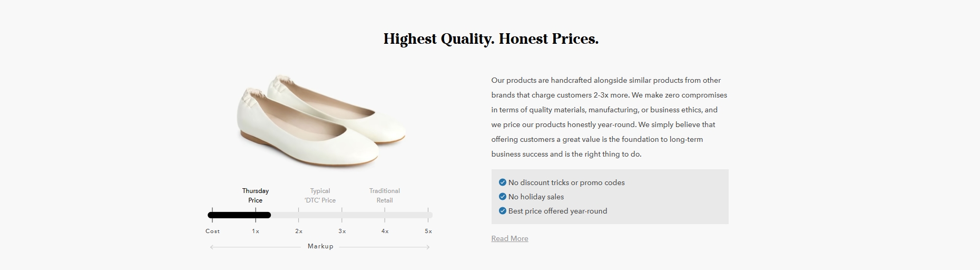Select the Typical 'DTC' Price label
Viewport: 980px width, 270px height.
[x=320, y=196]
